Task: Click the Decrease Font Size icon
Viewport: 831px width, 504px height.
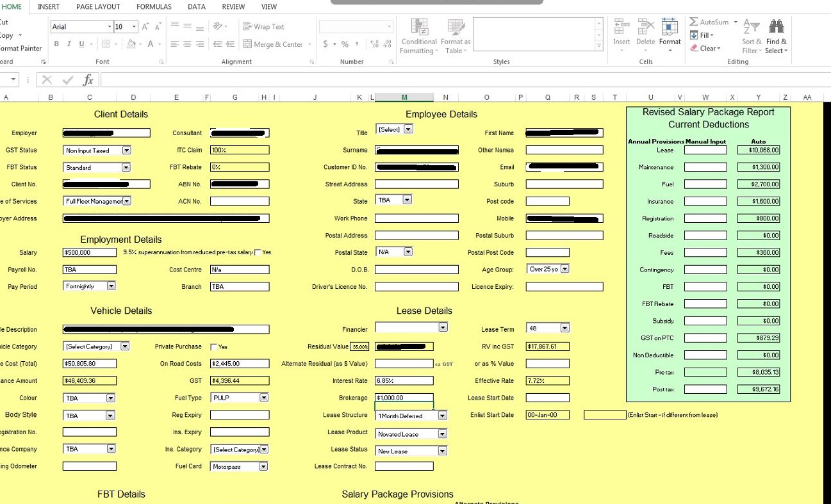Action: click(x=158, y=26)
